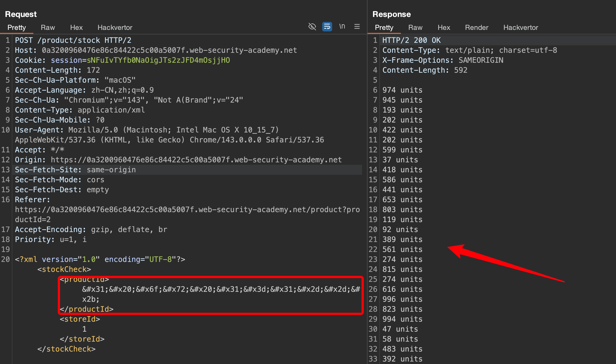
Task: Select the Request Pretty tab
Action: (x=17, y=27)
